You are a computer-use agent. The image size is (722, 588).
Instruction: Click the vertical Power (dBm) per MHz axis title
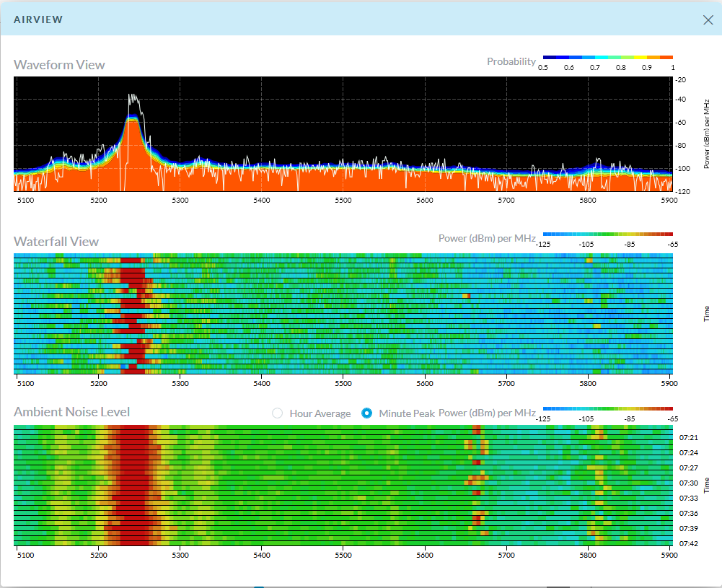[707, 134]
